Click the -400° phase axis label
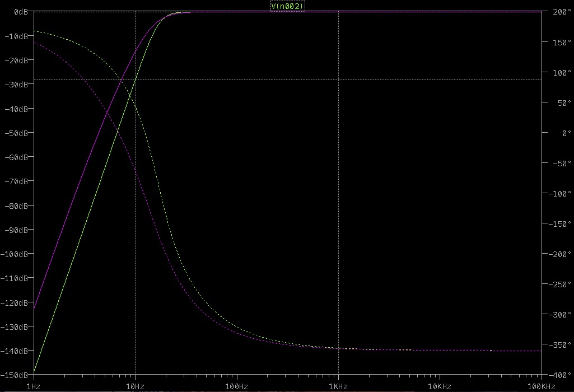 560,375
